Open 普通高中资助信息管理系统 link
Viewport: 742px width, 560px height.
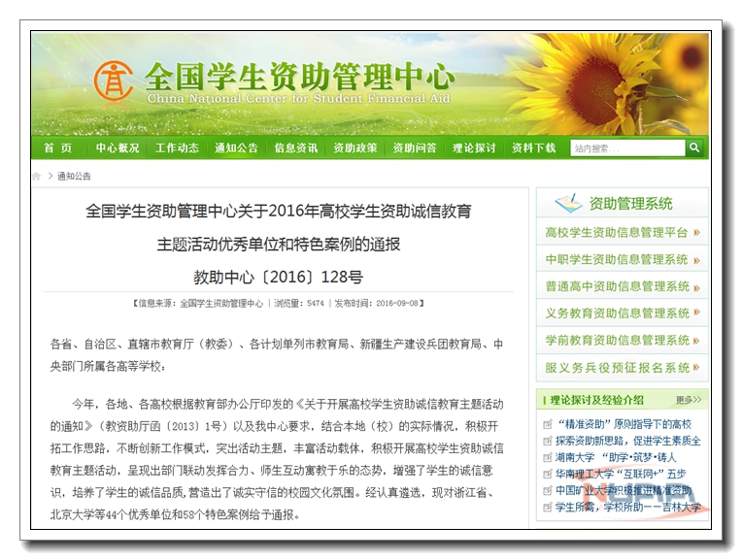pyautogui.click(x=617, y=286)
